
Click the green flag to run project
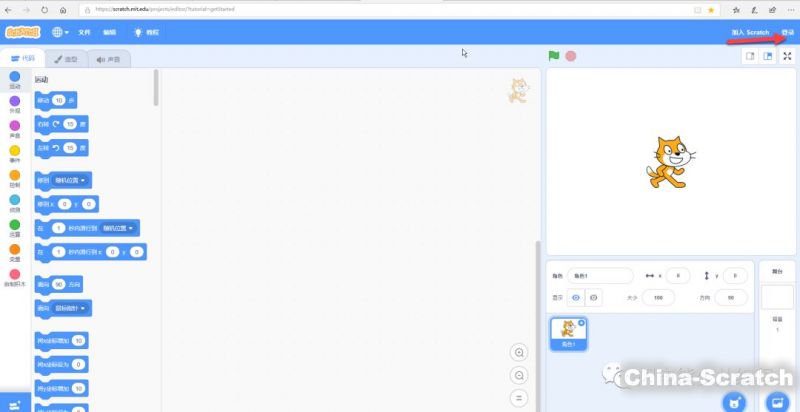[552, 57]
